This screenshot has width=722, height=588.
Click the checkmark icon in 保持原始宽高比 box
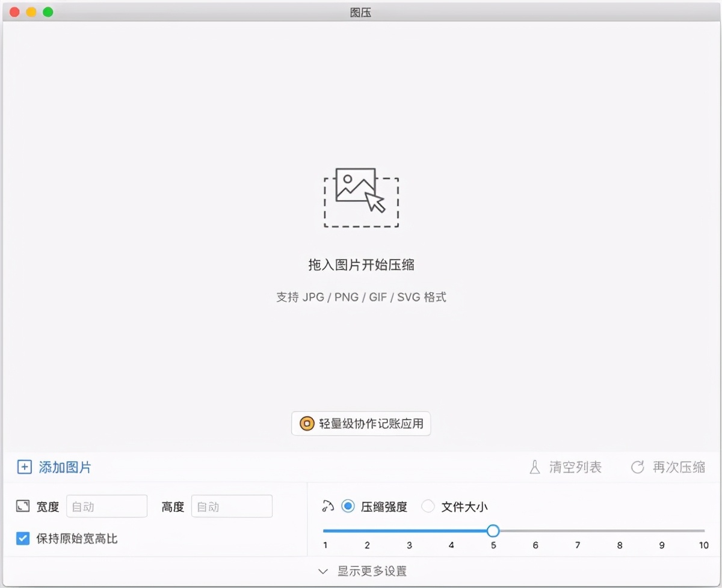coord(22,539)
